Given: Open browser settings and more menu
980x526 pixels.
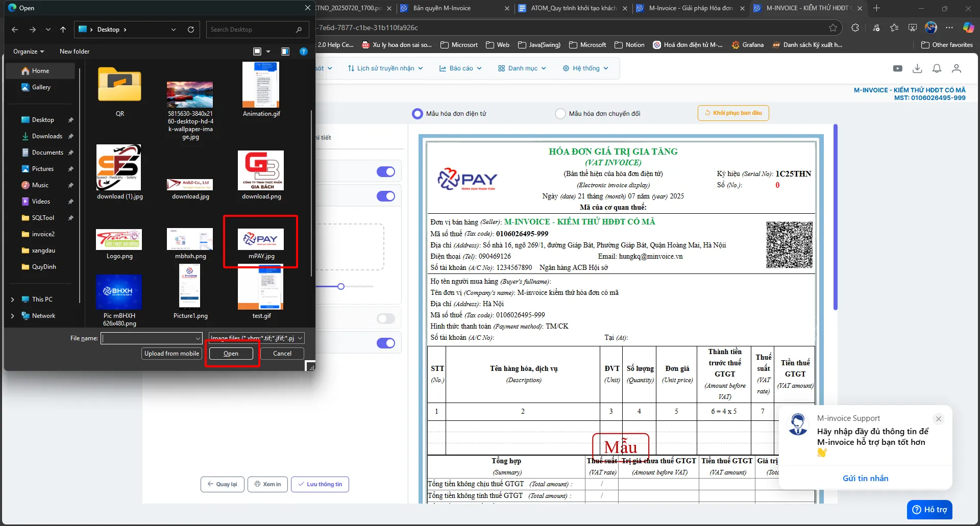Looking at the screenshot, I should pos(949,28).
